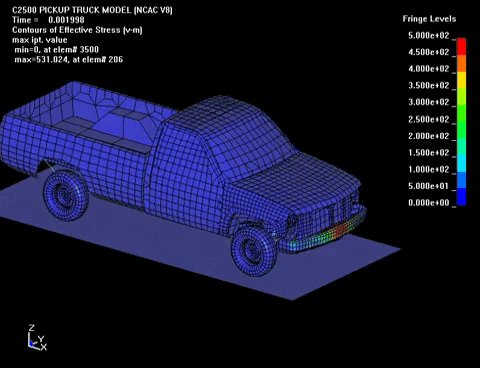
Task: Click Contours of Effective Stress text
Action: tap(77, 30)
